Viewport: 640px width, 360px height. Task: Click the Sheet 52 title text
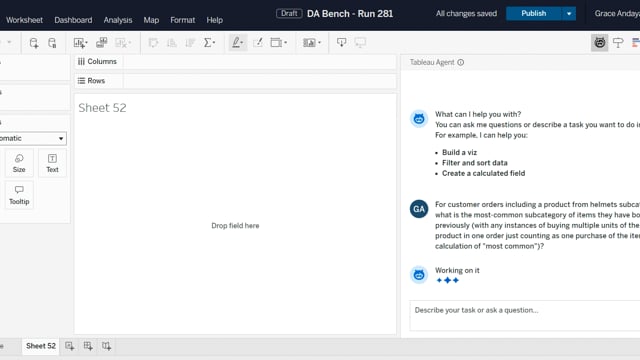(102, 108)
